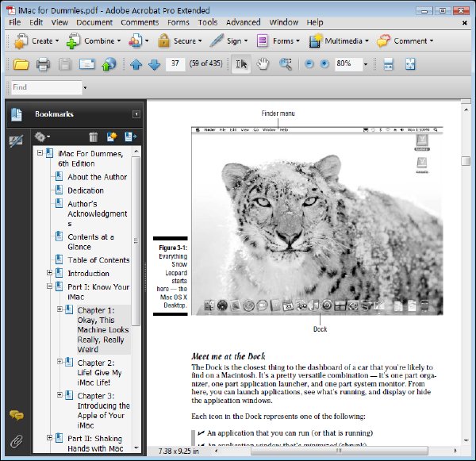The width and height of the screenshot is (476, 461).
Task: Zoom out with the minus button
Action: click(309, 64)
